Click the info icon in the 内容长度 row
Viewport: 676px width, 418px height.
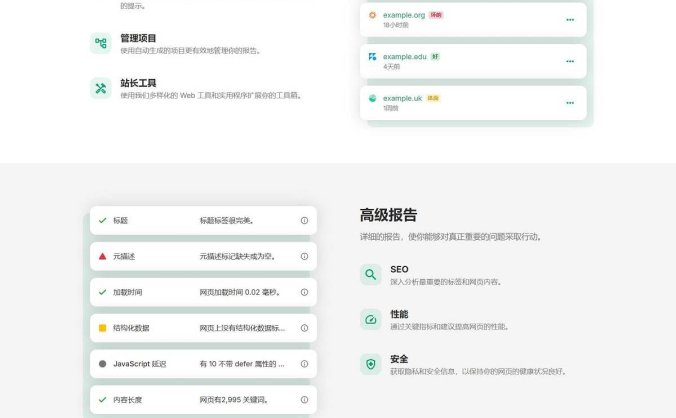[x=304, y=399]
